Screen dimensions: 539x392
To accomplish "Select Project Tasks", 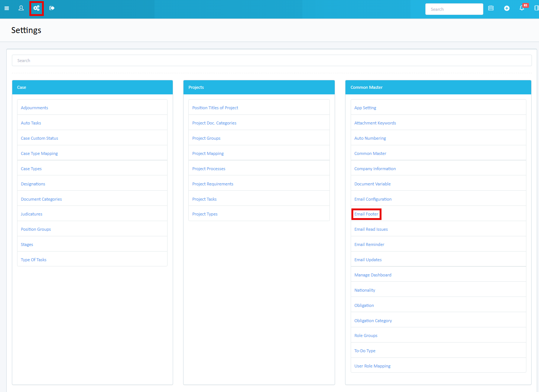I will pyautogui.click(x=204, y=199).
